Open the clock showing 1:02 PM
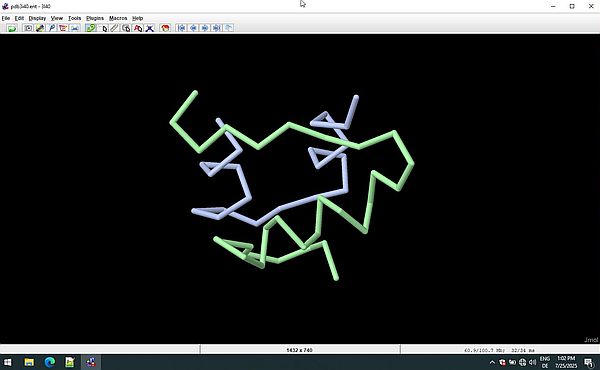This screenshot has height=370, width=600. pyautogui.click(x=566, y=362)
